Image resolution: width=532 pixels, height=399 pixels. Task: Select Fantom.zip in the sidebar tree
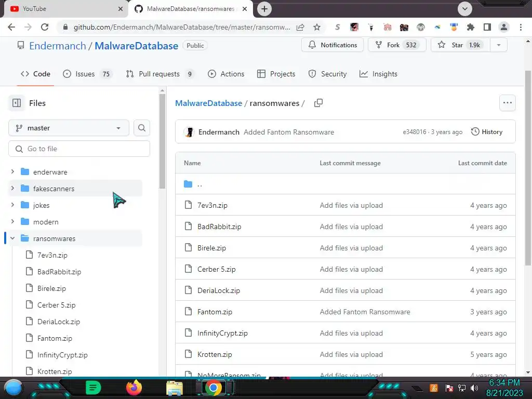(x=55, y=338)
